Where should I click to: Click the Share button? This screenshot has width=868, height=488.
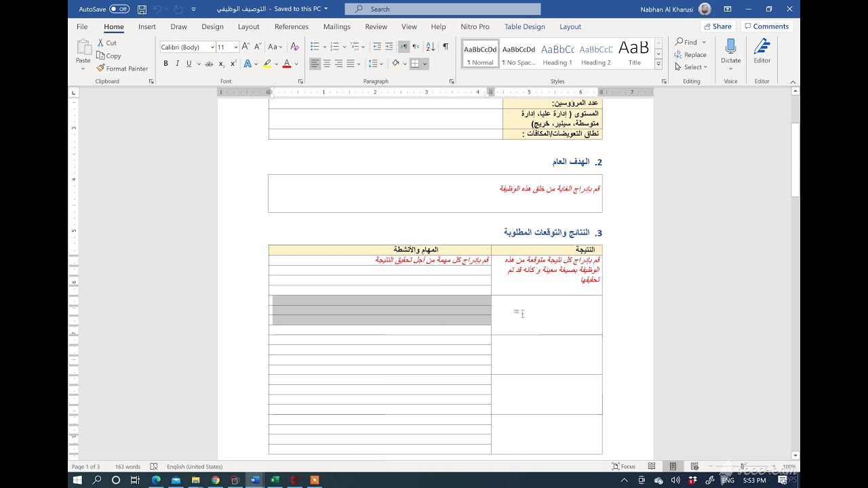tap(717, 26)
